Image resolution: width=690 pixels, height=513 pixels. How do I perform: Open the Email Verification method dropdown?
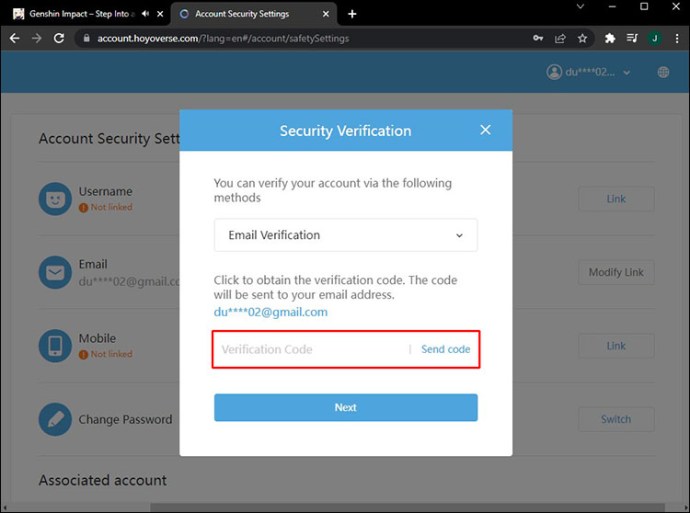click(x=345, y=235)
